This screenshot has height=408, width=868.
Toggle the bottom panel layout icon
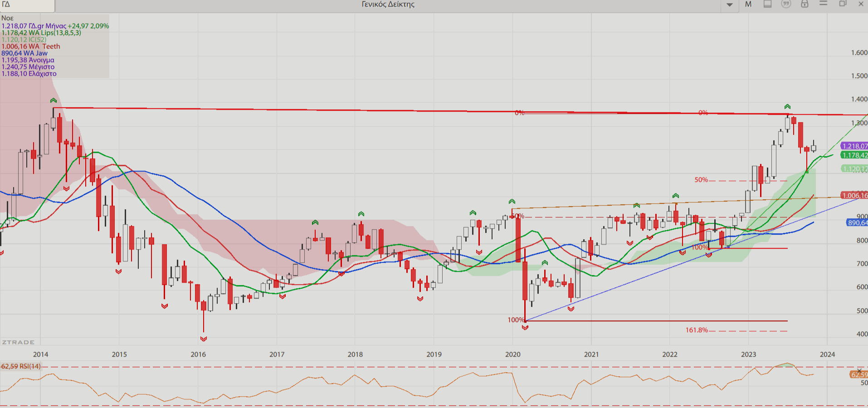tap(767, 4)
